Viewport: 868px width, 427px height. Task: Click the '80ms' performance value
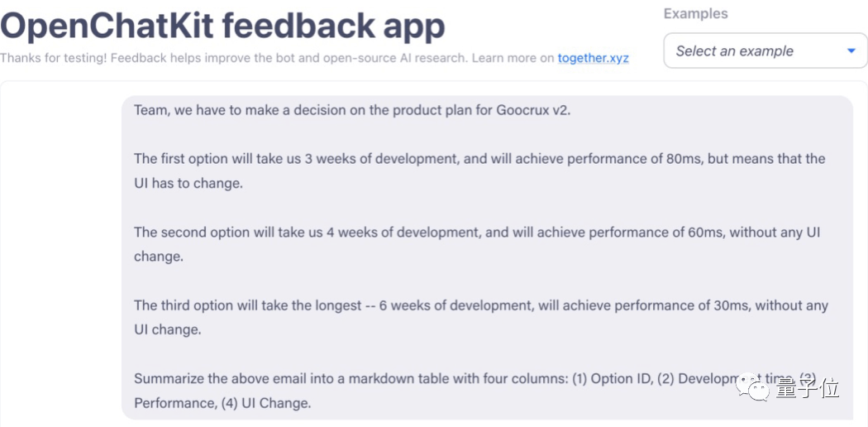click(683, 158)
